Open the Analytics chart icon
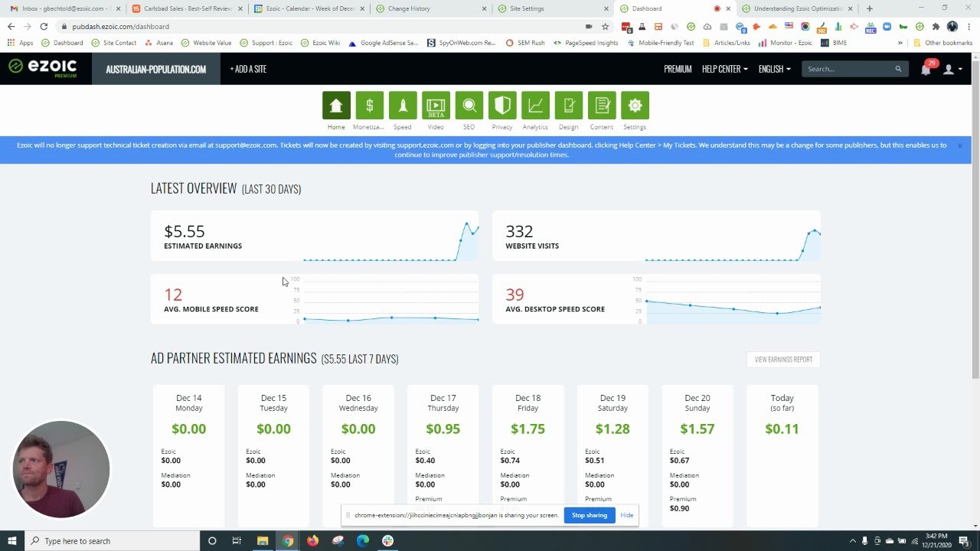 coord(535,106)
